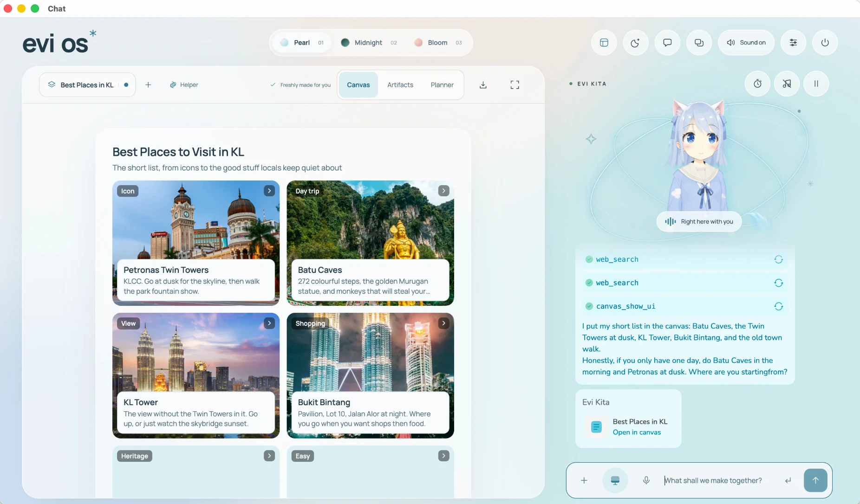The image size is (860, 504).
Task: Click the enter key icon in composer
Action: (x=788, y=480)
